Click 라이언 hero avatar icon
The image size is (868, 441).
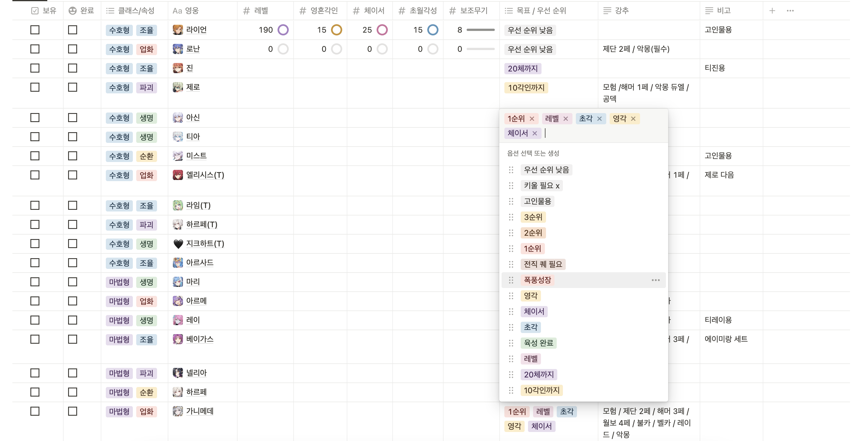click(178, 30)
